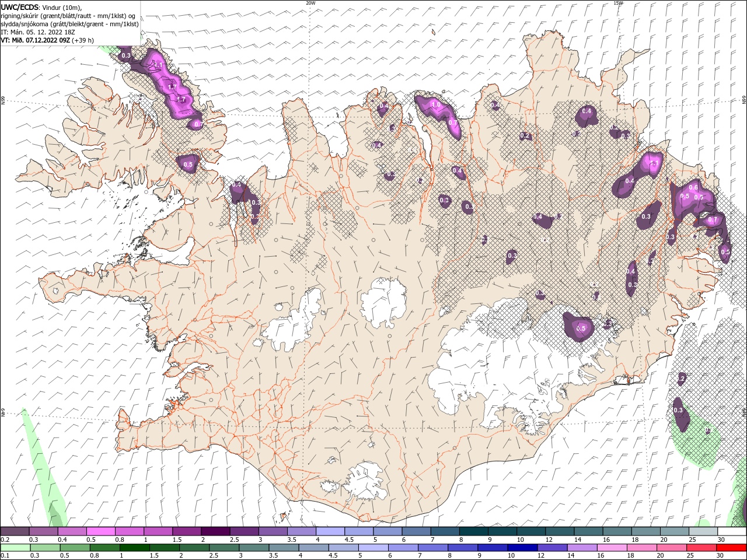This screenshot has height=560, width=747.
Task: Click the '15W' longitude label at the top edge
Action: [x=618, y=3]
